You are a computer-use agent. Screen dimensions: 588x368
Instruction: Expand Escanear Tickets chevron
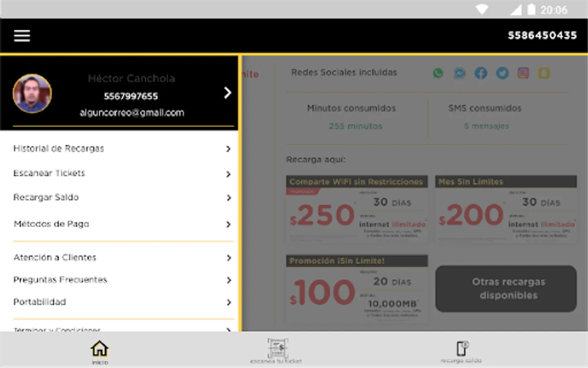click(x=229, y=174)
